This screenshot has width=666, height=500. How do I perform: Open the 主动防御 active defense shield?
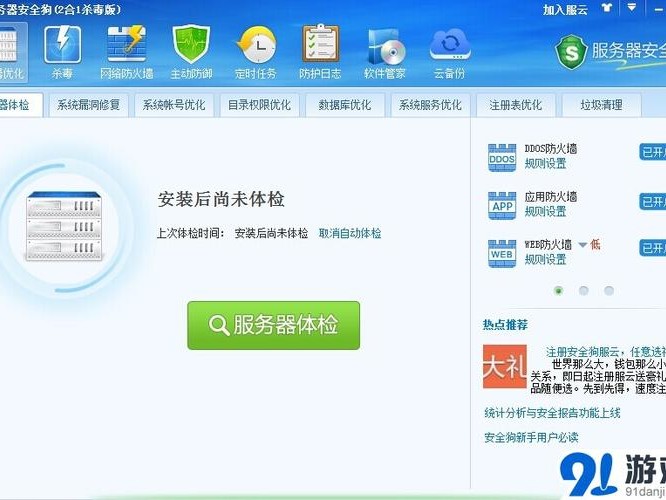pyautogui.click(x=191, y=52)
